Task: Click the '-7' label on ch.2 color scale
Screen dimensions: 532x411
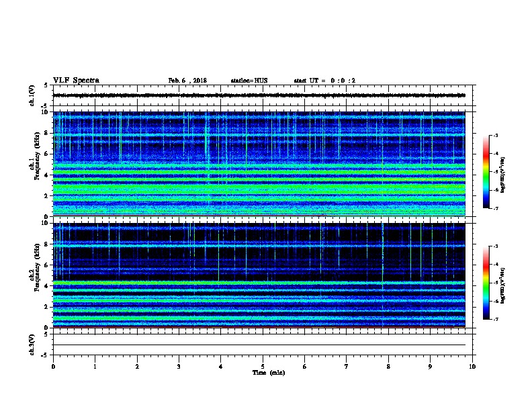Action: [x=495, y=319]
